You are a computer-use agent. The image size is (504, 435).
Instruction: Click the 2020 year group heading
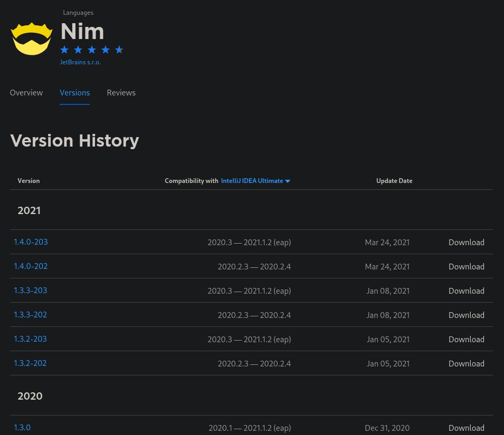pos(30,396)
